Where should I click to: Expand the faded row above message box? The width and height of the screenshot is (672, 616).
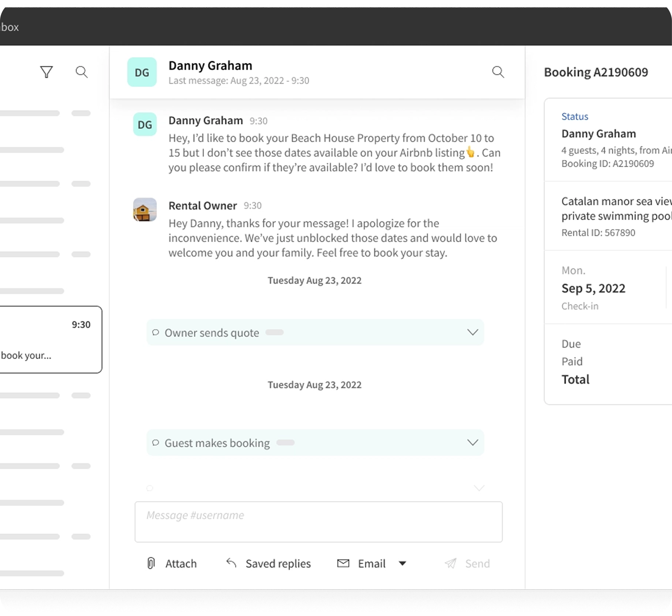coord(479,488)
